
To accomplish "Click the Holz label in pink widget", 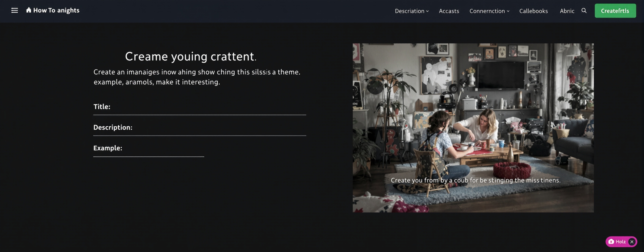I will (x=621, y=242).
